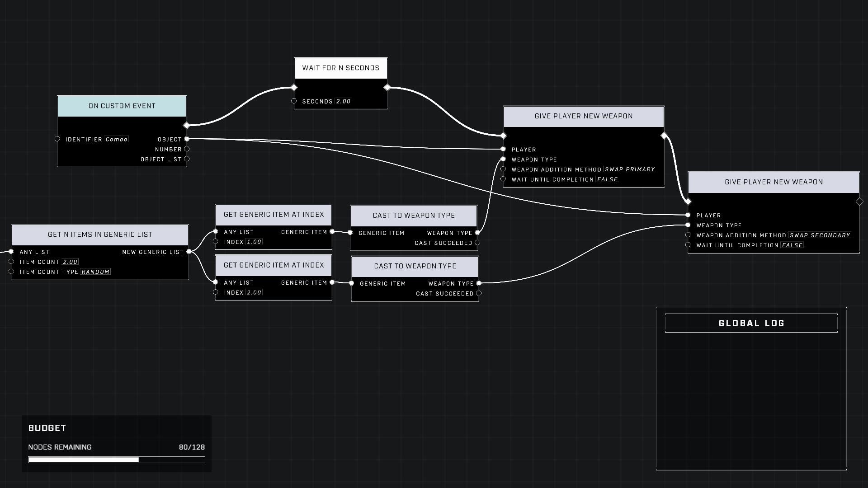The image size is (868, 488).
Task: Click the On Custom Event execution output pin
Action: point(186,125)
